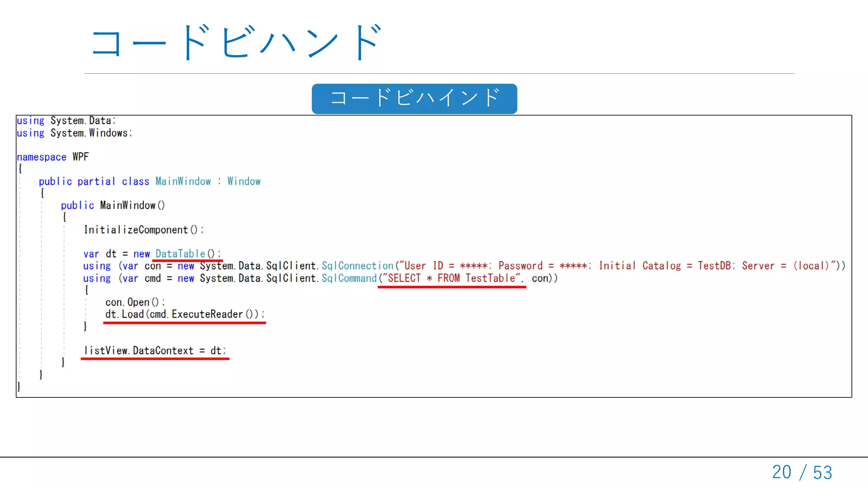The image size is (868, 488).
Task: Click 'Window' base class name
Action: pyautogui.click(x=244, y=181)
